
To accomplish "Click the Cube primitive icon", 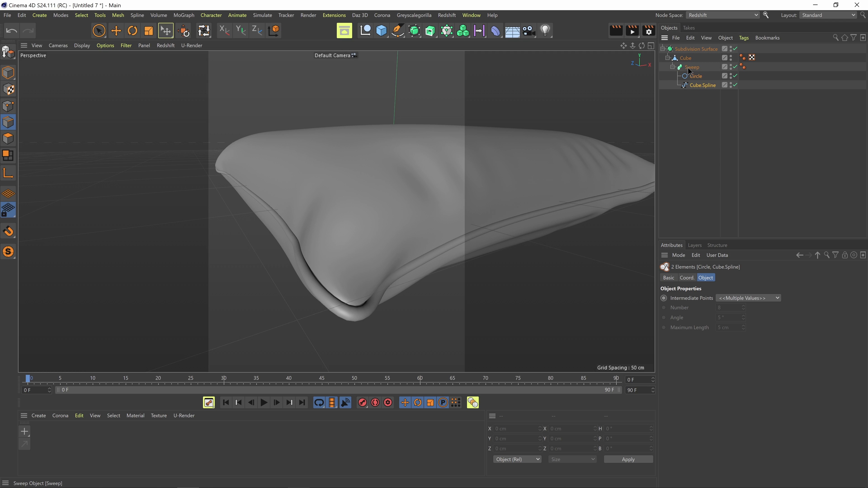I will coord(381,31).
